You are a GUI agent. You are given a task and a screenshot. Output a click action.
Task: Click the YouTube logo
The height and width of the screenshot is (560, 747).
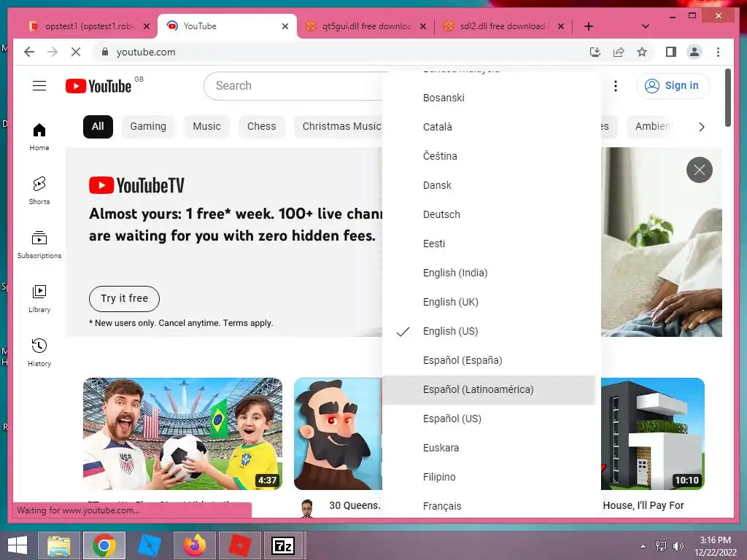(98, 86)
